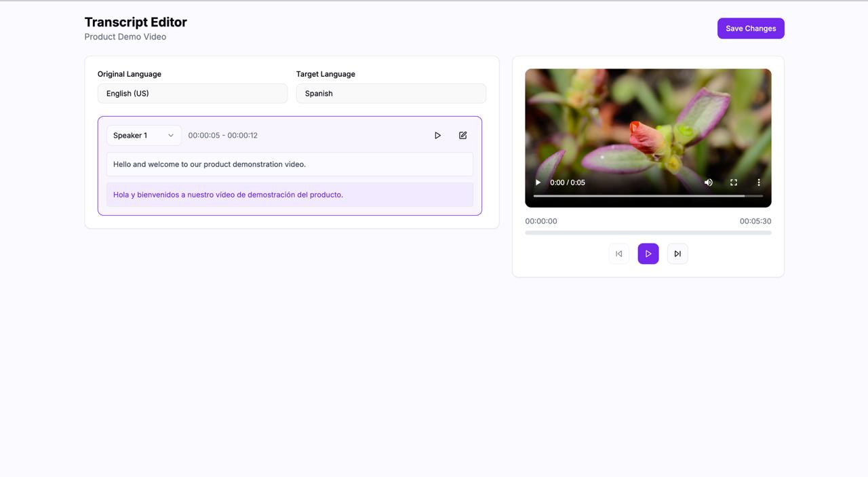The width and height of the screenshot is (868, 477).
Task: Click the Save Changes button
Action: [x=751, y=28]
